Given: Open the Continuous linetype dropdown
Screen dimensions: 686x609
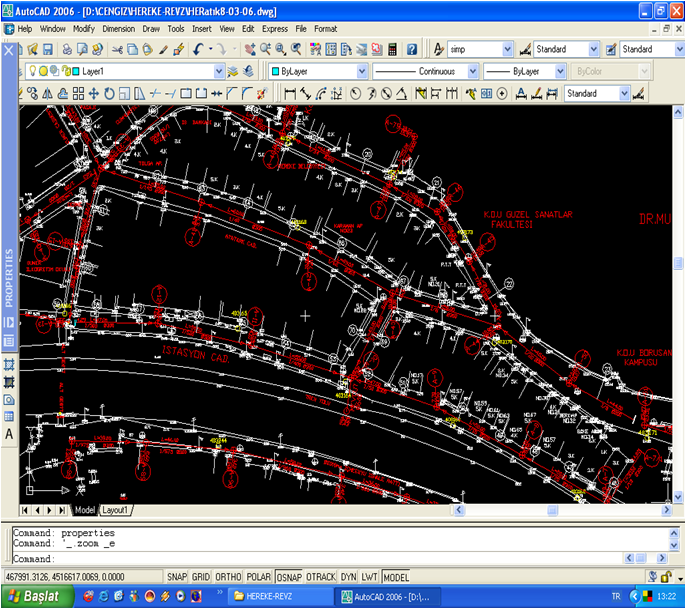Looking at the screenshot, I should pos(473,71).
